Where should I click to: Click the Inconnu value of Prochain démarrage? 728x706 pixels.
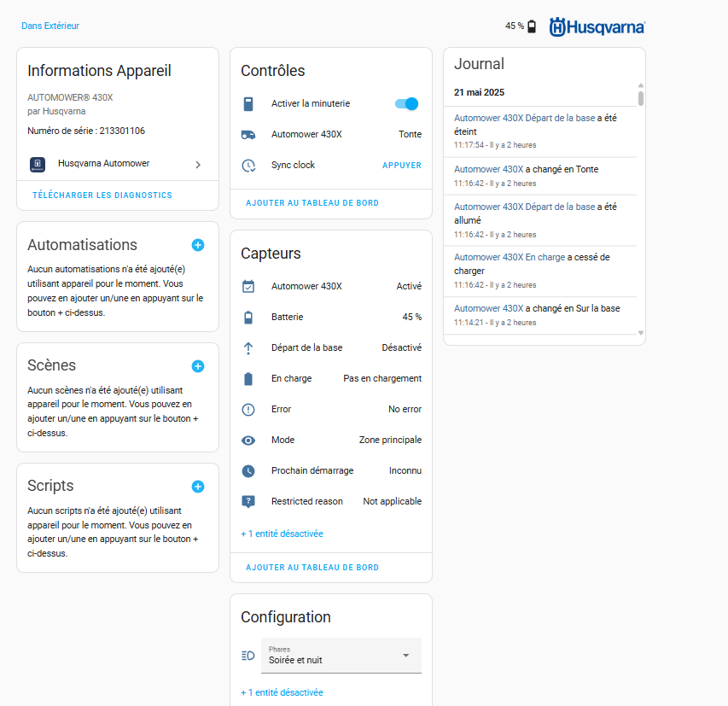click(405, 470)
